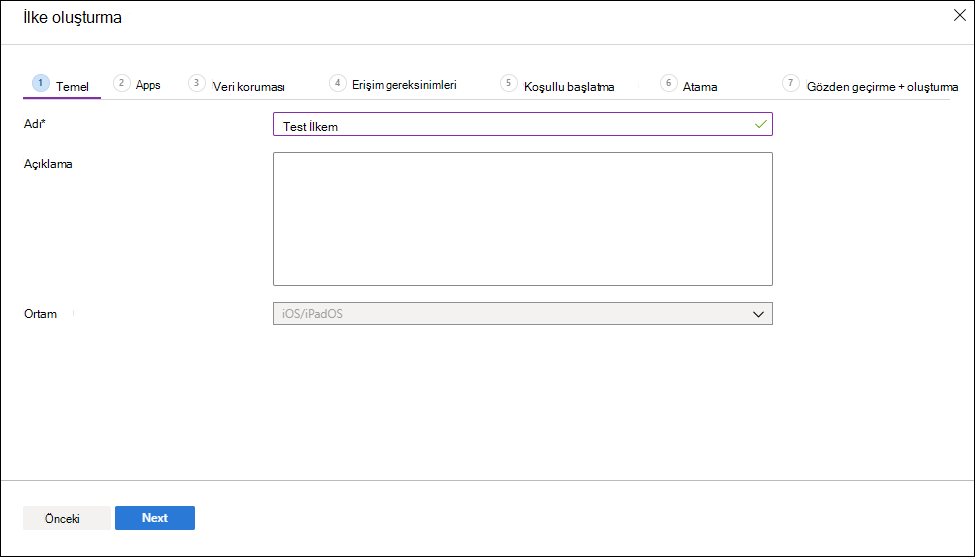The image size is (975, 557).
Task: Expand the Ortam iOS/iPadOS dropdown
Action: [x=522, y=313]
